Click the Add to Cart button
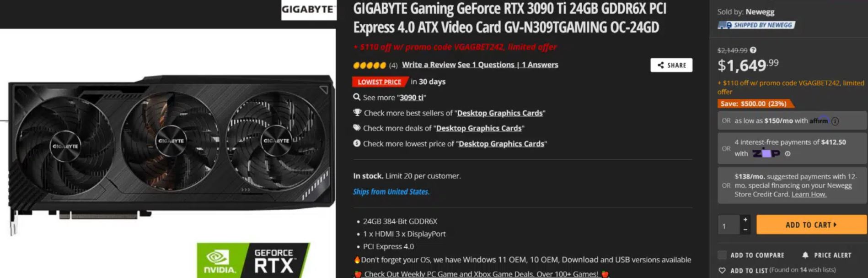The height and width of the screenshot is (278, 868). pyautogui.click(x=811, y=225)
